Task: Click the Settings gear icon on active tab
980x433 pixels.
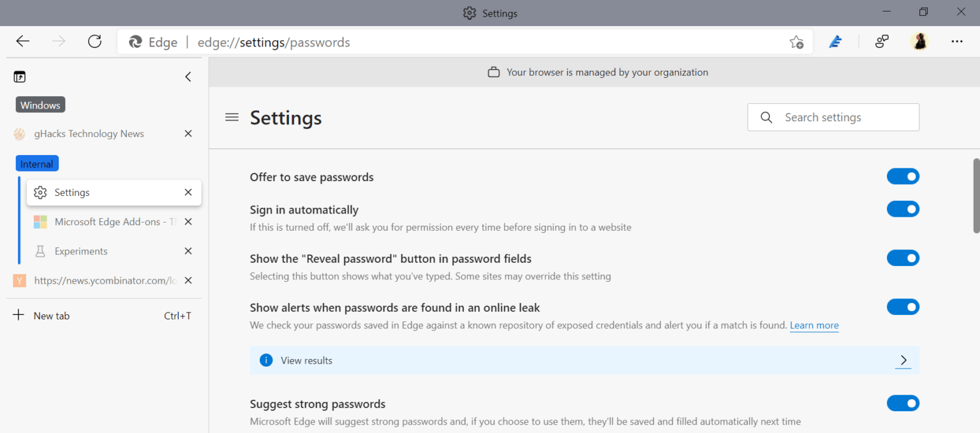Action: coord(40,192)
